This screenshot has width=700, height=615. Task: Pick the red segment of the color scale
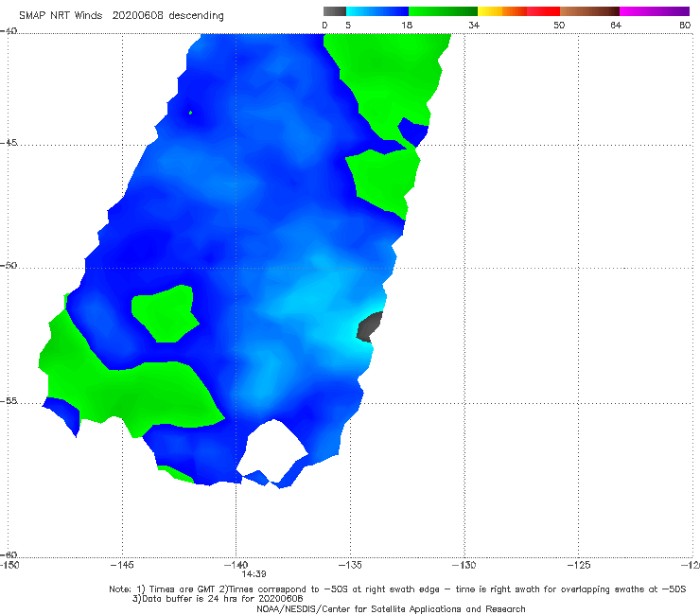pos(543,11)
